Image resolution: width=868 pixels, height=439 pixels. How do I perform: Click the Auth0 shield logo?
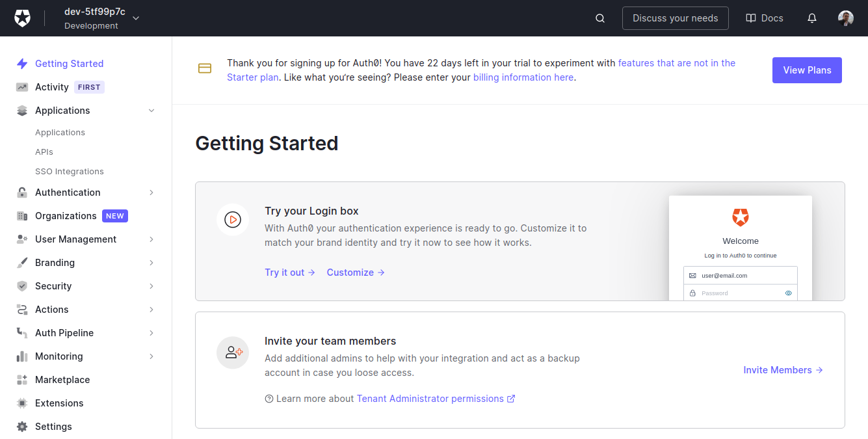click(x=22, y=18)
